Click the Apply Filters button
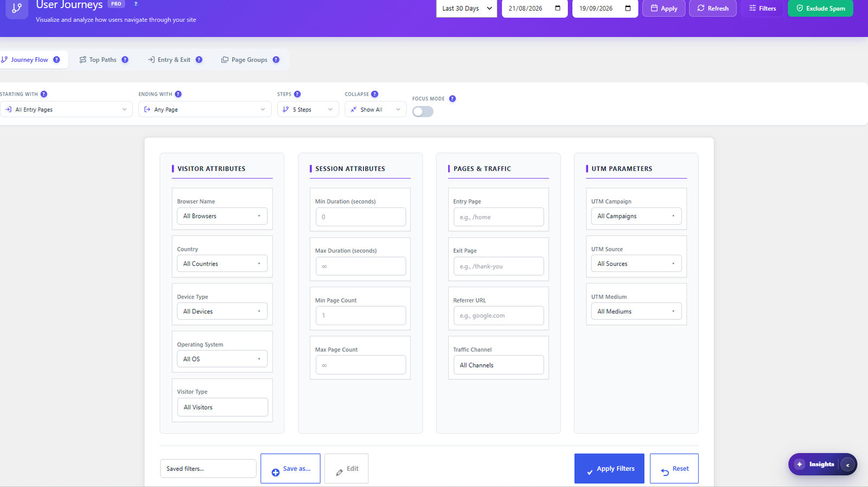This screenshot has width=868, height=487. click(609, 469)
